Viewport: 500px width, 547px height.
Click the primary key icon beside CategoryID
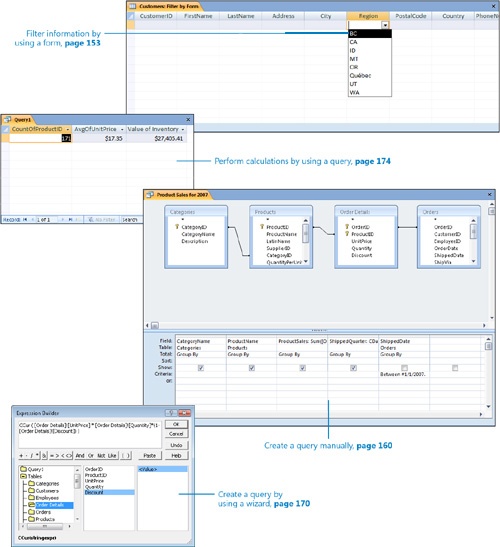point(177,227)
